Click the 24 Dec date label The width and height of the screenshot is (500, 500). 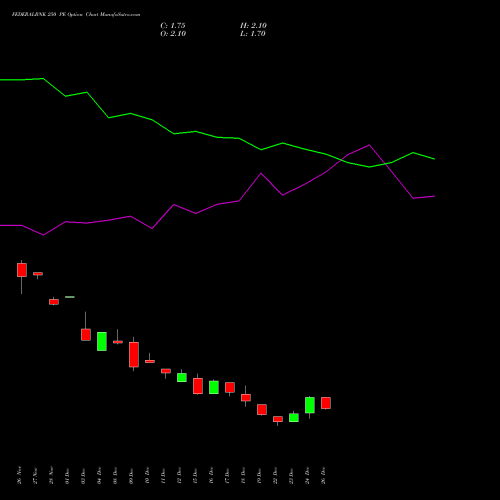[x=307, y=476]
